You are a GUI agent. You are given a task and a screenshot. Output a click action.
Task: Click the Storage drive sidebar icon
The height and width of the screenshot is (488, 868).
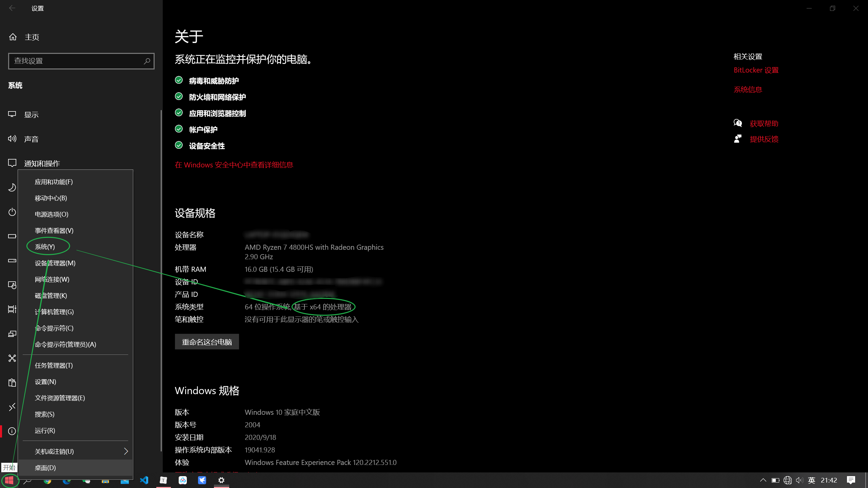coord(12,261)
